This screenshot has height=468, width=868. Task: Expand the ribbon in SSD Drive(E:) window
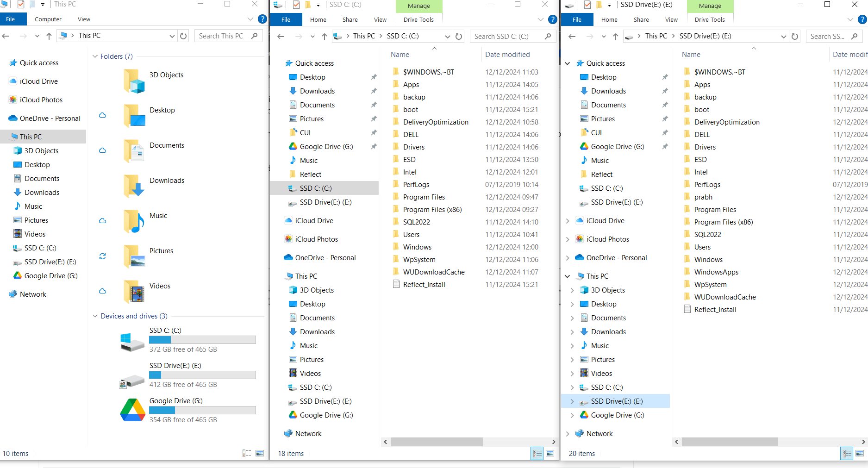(850, 19)
